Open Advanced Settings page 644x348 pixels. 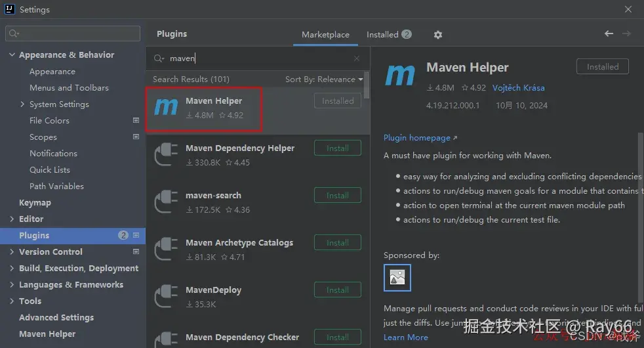coord(56,317)
